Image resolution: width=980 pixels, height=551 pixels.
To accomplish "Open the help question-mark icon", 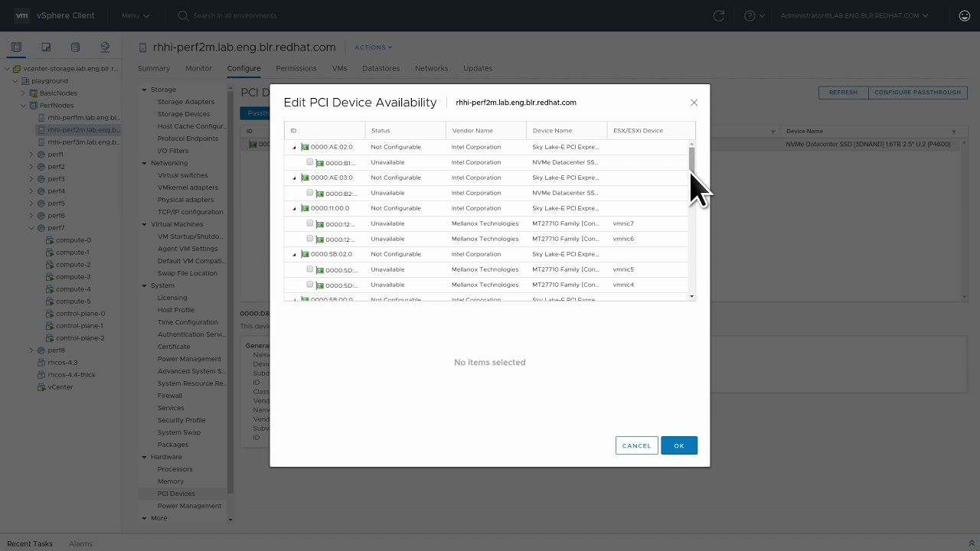I will point(750,15).
